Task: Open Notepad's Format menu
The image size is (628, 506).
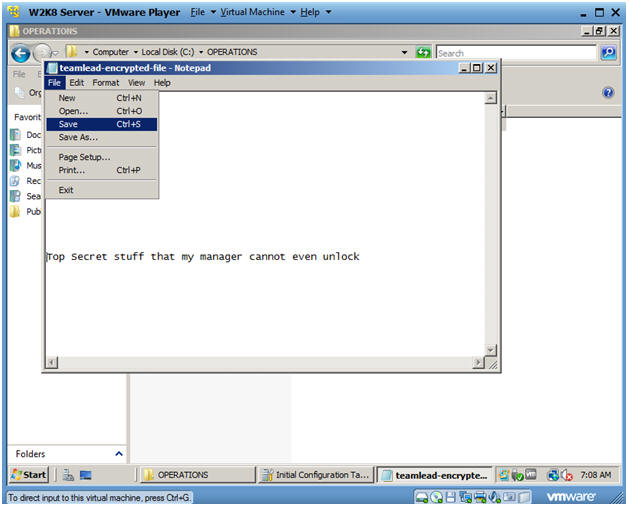Action: pyautogui.click(x=106, y=83)
